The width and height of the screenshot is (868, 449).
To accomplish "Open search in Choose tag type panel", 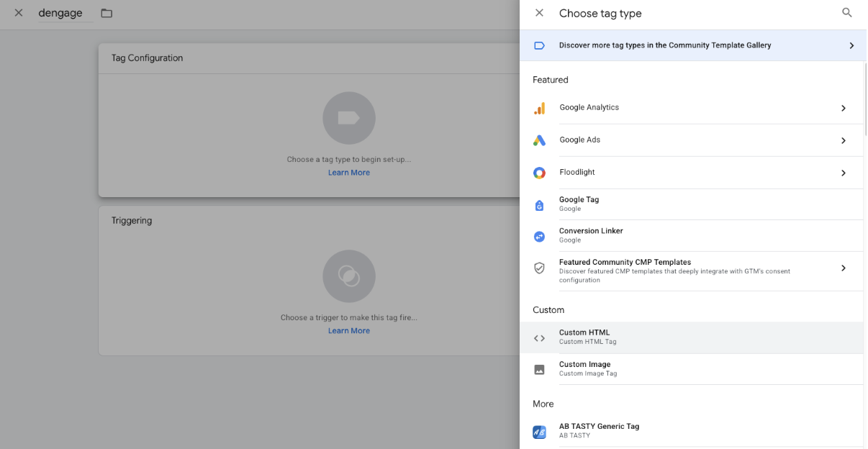I will 847,13.
